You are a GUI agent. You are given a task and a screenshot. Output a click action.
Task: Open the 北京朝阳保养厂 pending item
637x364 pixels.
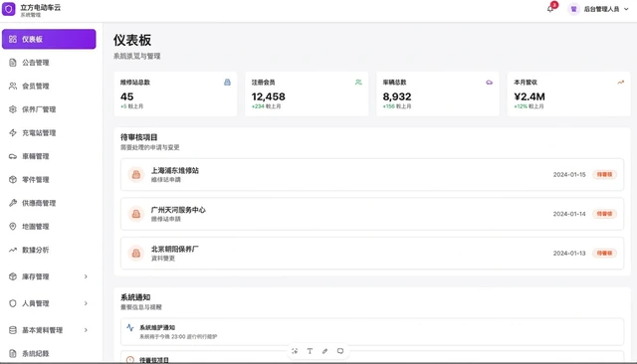point(372,254)
